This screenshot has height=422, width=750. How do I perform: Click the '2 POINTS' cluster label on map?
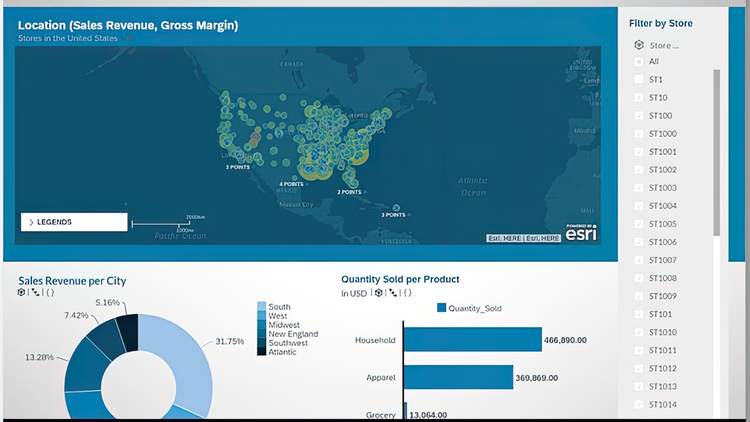click(x=349, y=192)
